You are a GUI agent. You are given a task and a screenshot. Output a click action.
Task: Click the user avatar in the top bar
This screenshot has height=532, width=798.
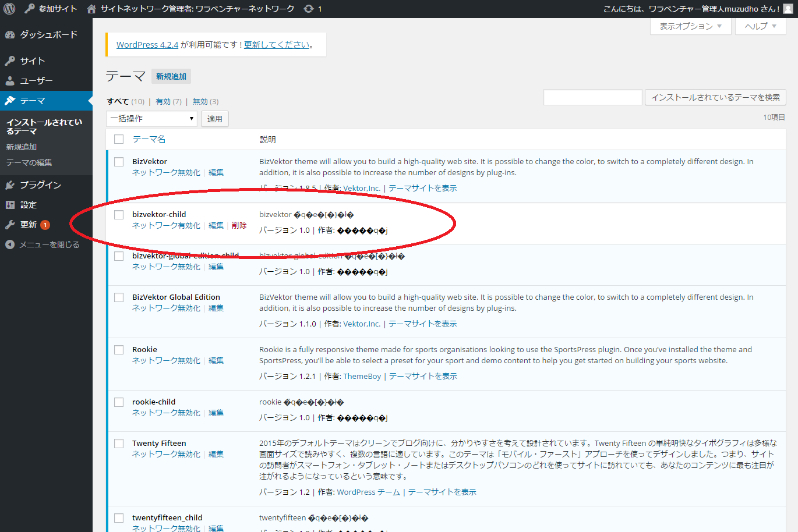click(788, 9)
